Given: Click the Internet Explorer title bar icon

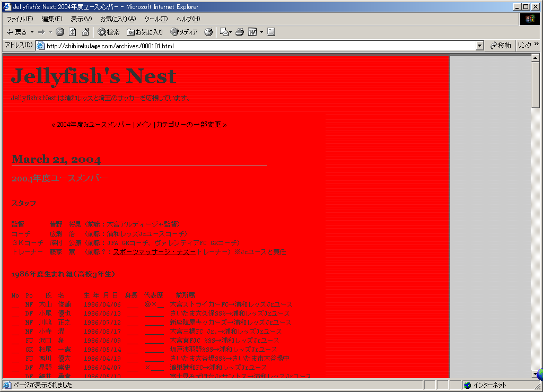Looking at the screenshot, I should [7, 6].
